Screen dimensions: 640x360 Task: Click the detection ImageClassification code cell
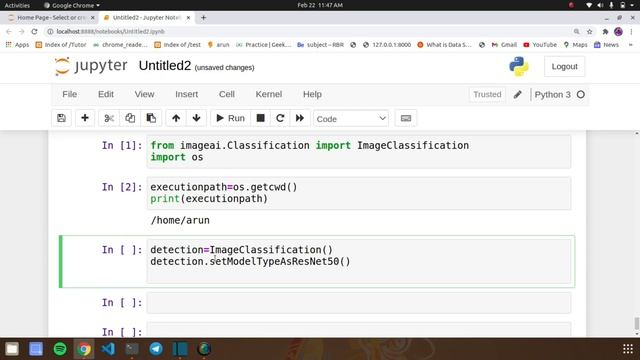(359, 261)
